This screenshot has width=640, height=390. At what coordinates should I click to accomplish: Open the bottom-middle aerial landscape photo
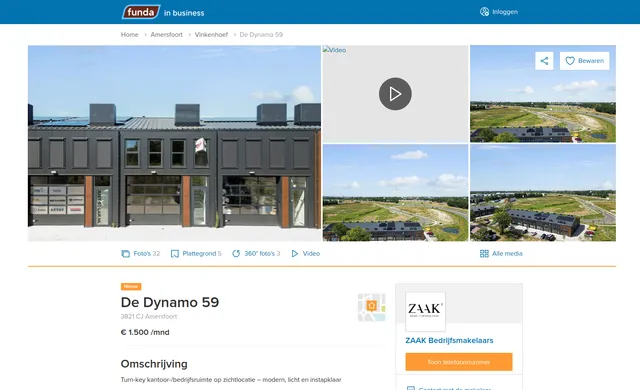point(396,193)
